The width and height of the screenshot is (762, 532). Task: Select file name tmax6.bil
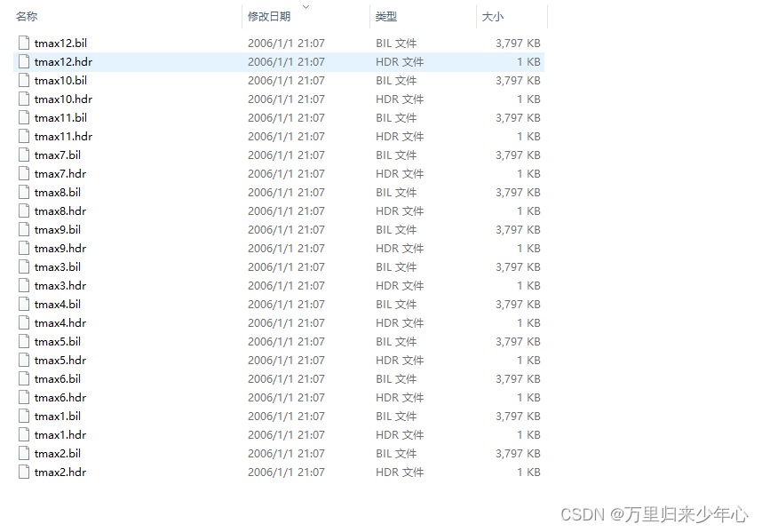[x=58, y=378]
